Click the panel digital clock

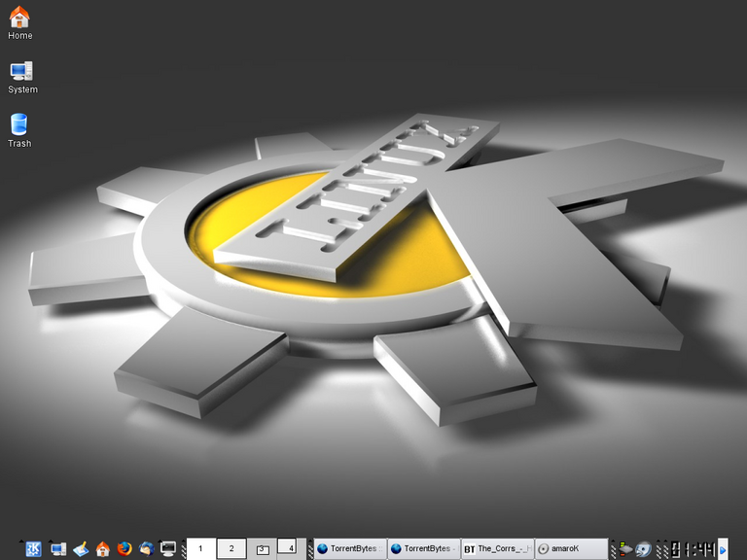[x=694, y=549]
